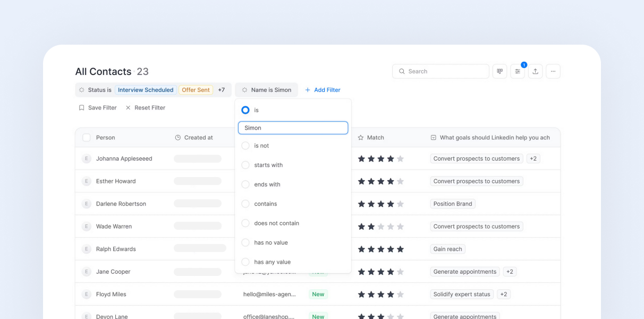This screenshot has width=644, height=319.
Task: Click the Name filter spinner icon
Action: [x=244, y=90]
